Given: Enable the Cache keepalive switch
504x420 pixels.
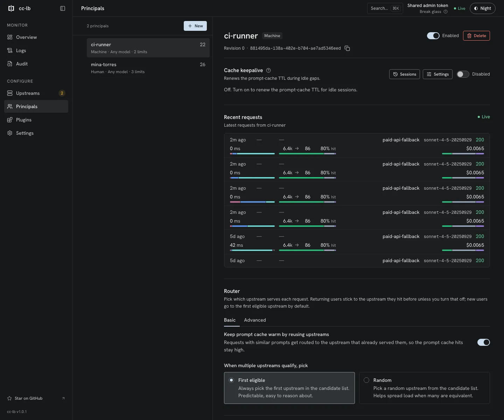Looking at the screenshot, I should [x=463, y=74].
